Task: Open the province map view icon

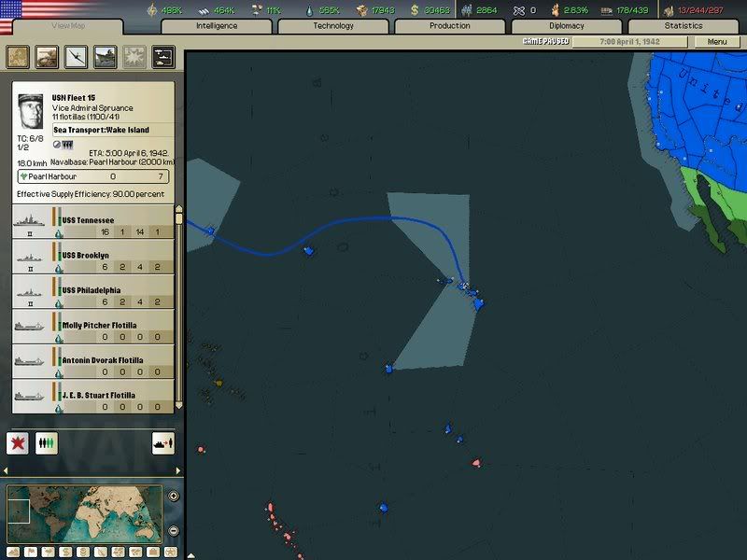Action: point(19,58)
